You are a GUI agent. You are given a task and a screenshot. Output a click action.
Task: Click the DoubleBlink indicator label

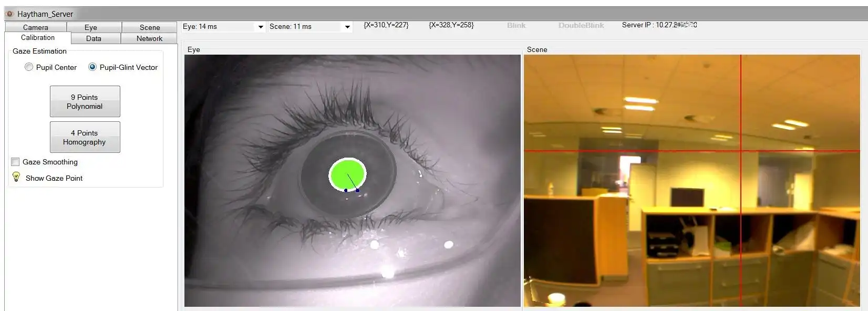pos(581,25)
